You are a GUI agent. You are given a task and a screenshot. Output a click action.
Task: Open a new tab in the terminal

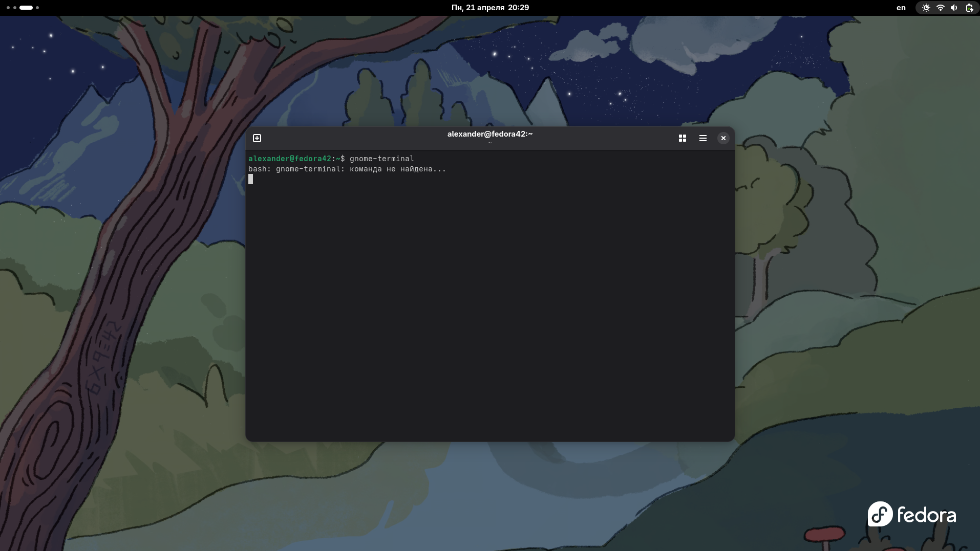[x=257, y=138]
